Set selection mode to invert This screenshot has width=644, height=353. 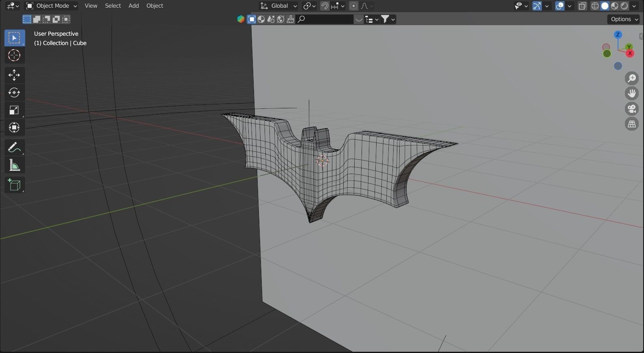[56, 19]
